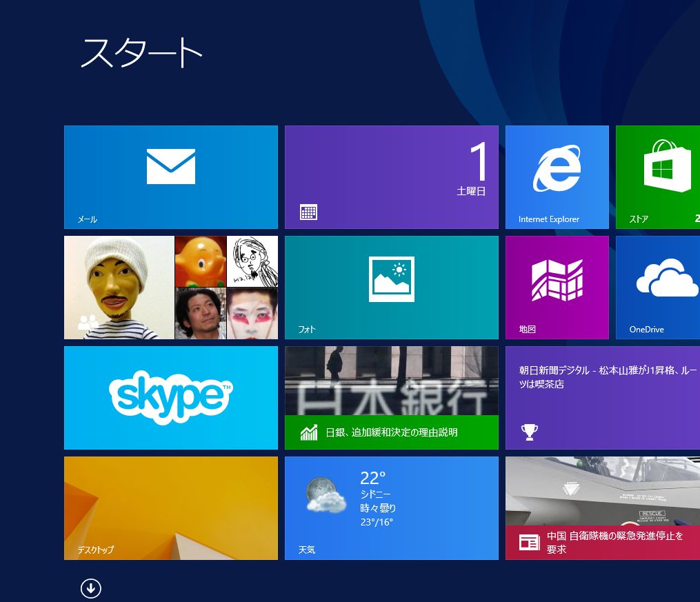
Task: Open Sports tile with trophy icon
Action: click(603, 398)
